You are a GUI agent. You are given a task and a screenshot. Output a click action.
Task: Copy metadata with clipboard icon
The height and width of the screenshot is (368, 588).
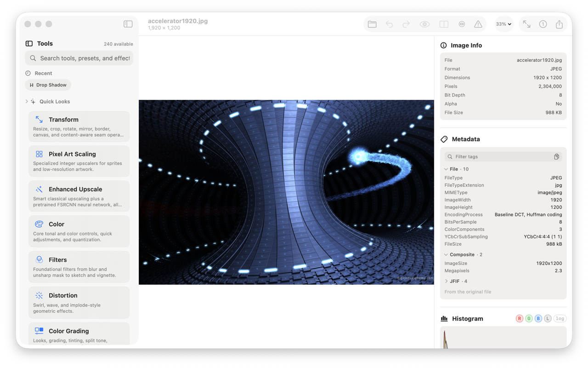coord(556,157)
